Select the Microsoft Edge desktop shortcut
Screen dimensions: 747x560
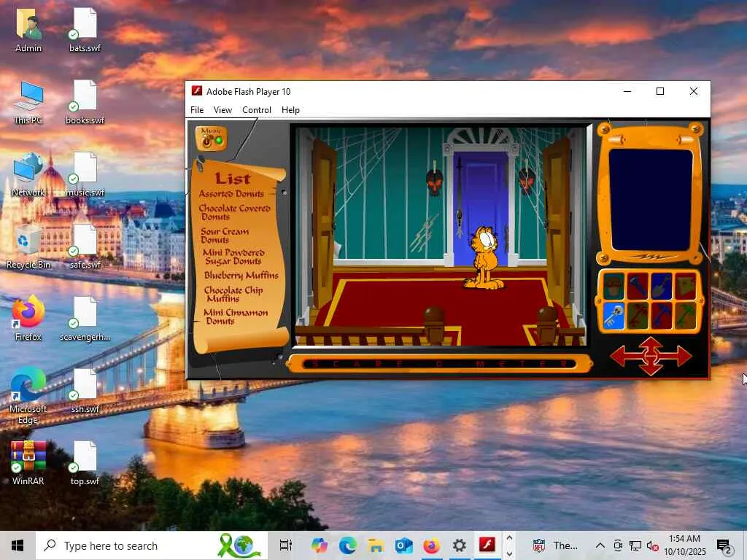(x=28, y=396)
